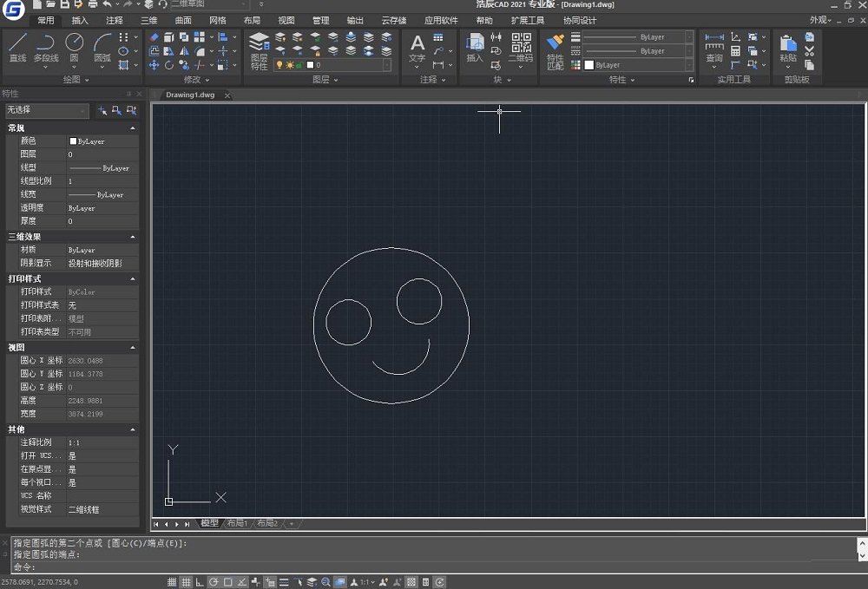Click the 模型 tab button
The image size is (868, 589).
pyautogui.click(x=209, y=523)
